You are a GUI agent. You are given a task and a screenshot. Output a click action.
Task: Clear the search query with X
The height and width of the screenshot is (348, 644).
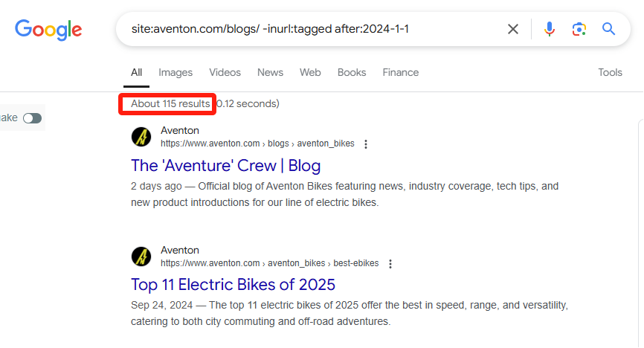pos(512,29)
